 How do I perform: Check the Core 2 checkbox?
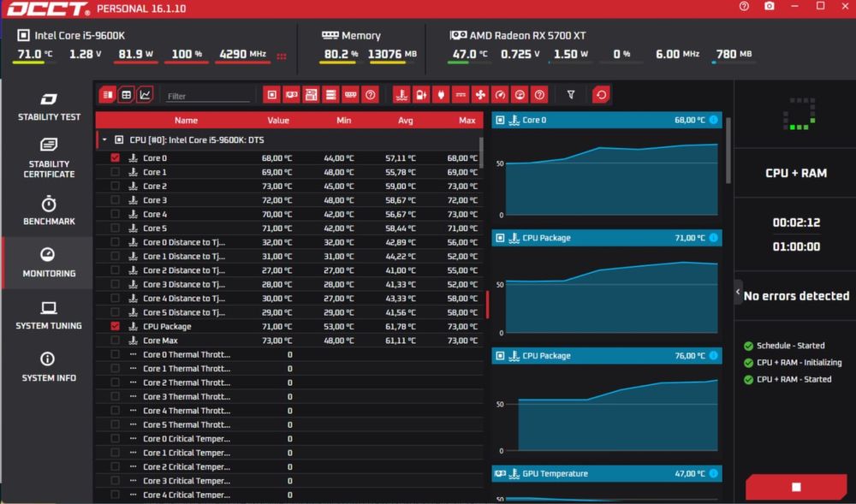[115, 186]
